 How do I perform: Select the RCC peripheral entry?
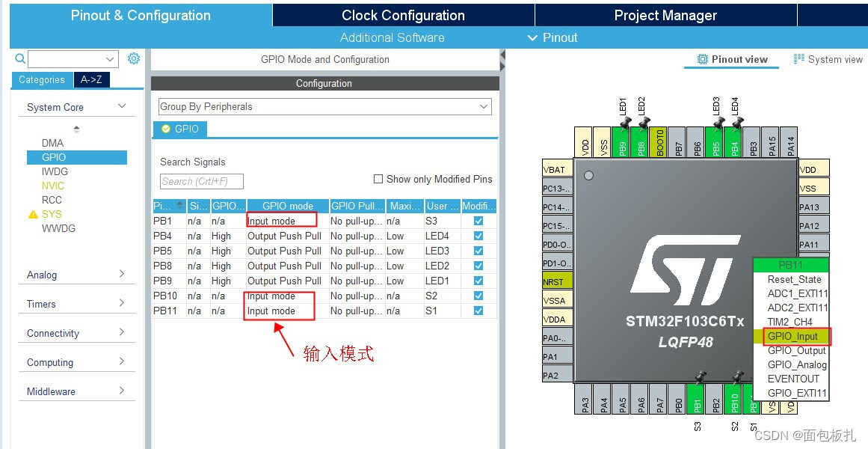(49, 200)
